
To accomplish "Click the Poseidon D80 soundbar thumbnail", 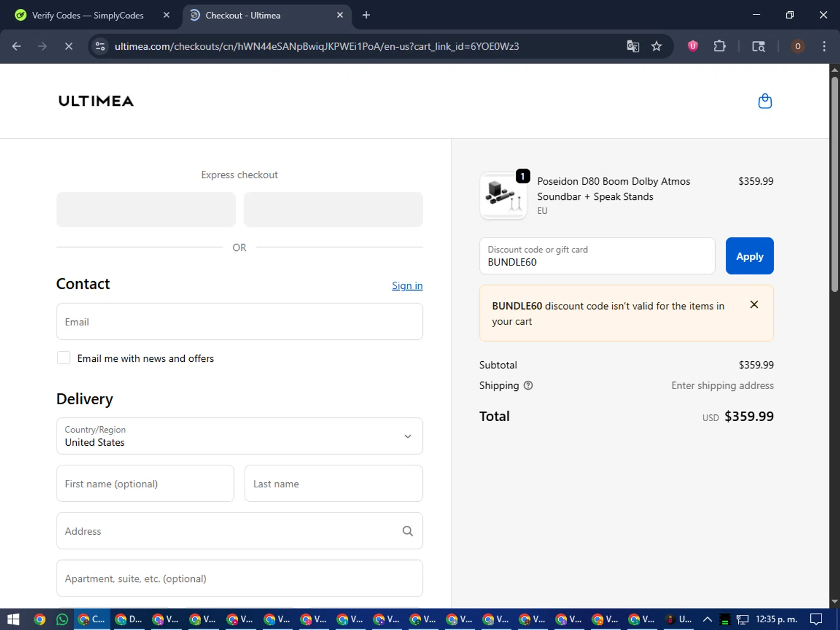I will click(x=503, y=195).
